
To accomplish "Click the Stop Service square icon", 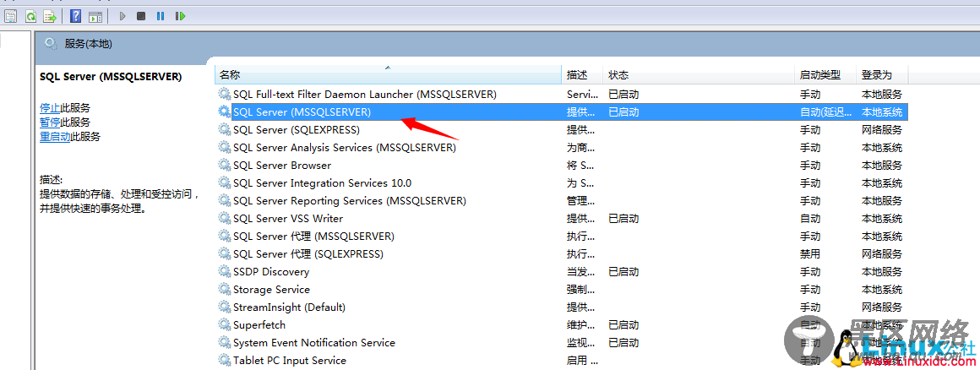I will tap(141, 16).
